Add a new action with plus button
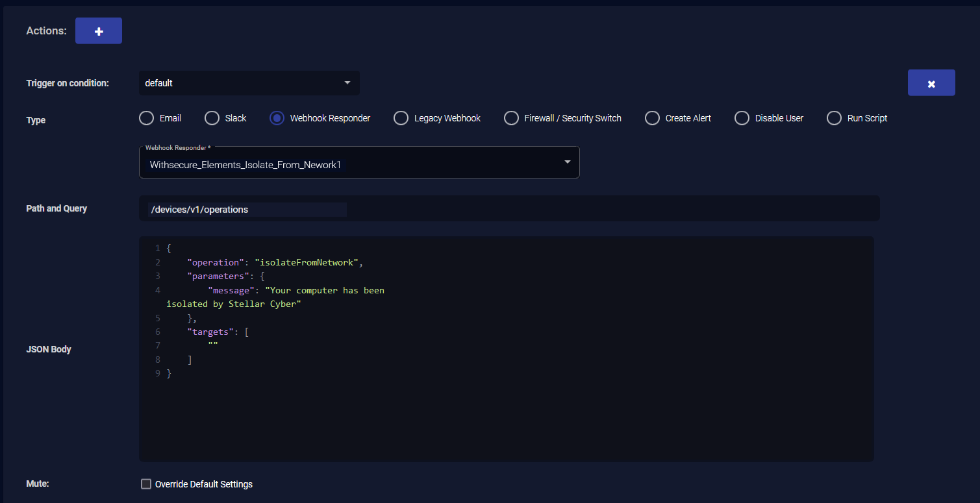980x503 pixels. (99, 31)
